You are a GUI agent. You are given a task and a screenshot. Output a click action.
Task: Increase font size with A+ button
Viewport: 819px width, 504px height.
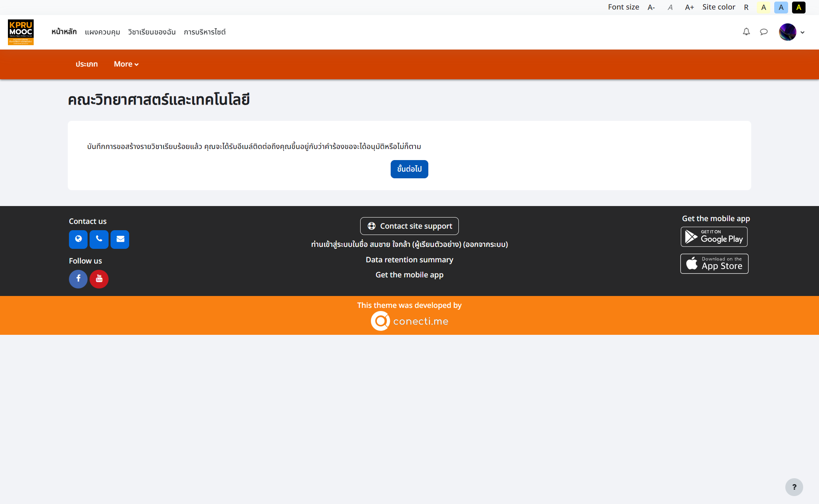pyautogui.click(x=689, y=8)
